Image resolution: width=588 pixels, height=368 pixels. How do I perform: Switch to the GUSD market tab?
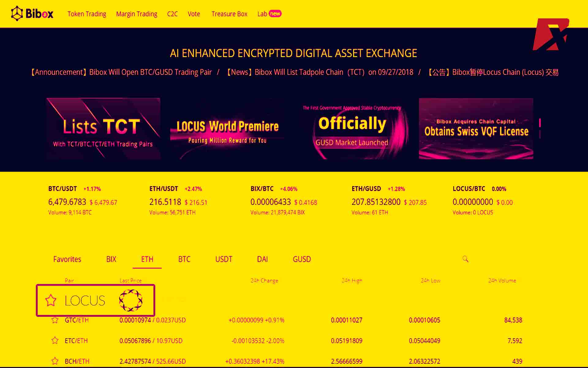click(x=302, y=259)
